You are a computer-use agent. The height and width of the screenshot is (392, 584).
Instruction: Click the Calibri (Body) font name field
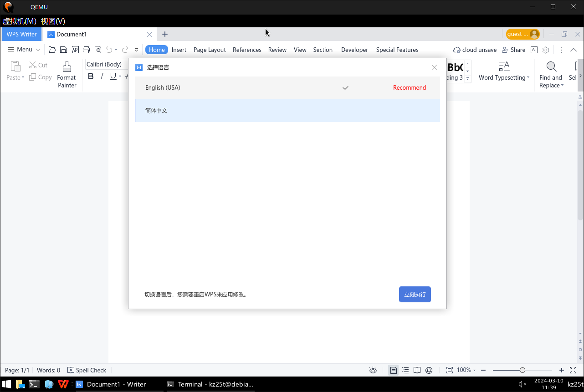click(107, 64)
